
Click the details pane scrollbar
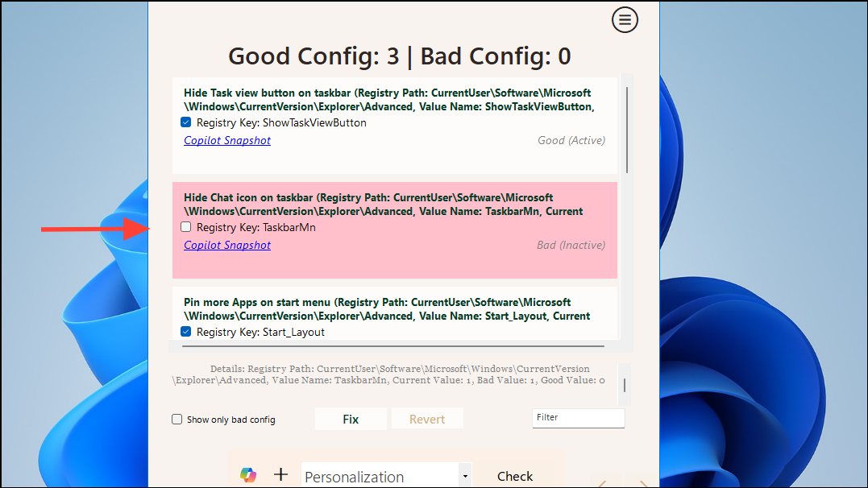[625, 385]
